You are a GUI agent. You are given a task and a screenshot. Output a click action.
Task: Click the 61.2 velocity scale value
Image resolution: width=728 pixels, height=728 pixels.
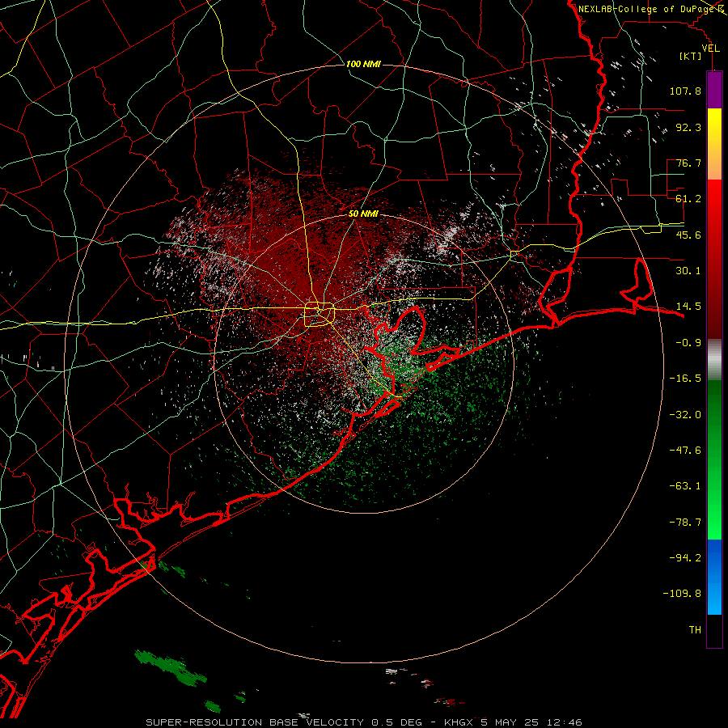(688, 199)
